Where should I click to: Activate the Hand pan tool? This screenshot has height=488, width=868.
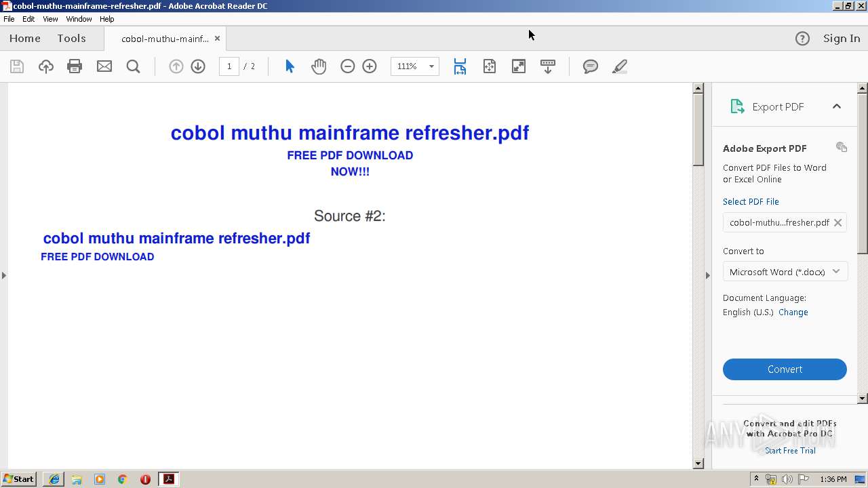pos(319,66)
